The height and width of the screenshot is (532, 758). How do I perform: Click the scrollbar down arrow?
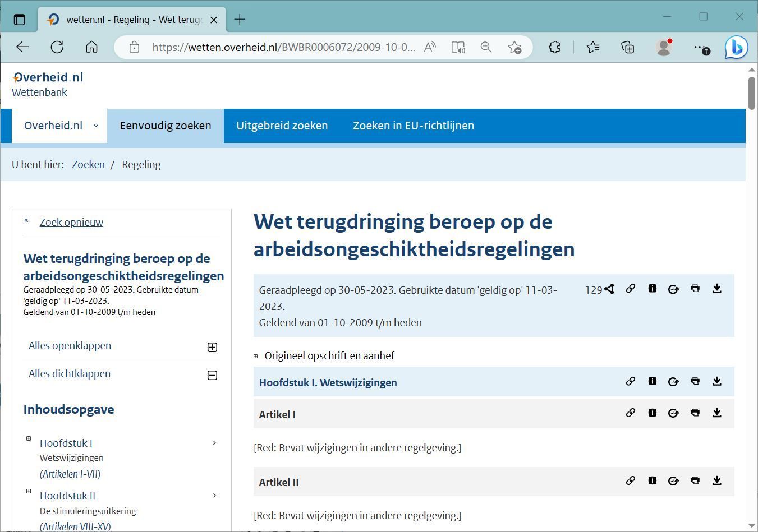click(x=752, y=526)
